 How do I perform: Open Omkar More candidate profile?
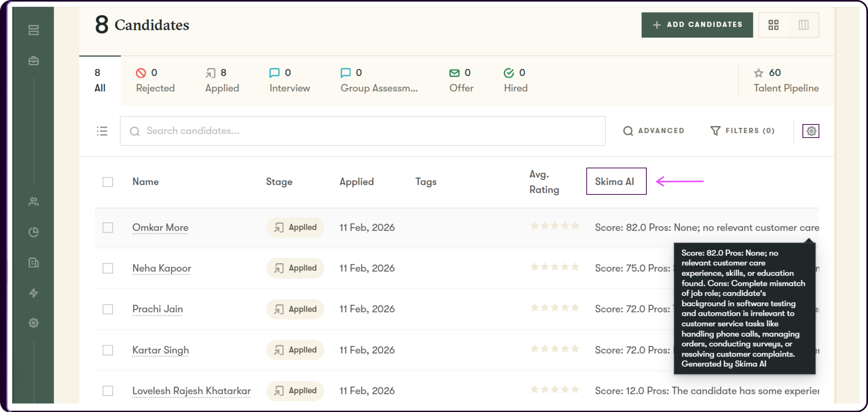(x=160, y=228)
